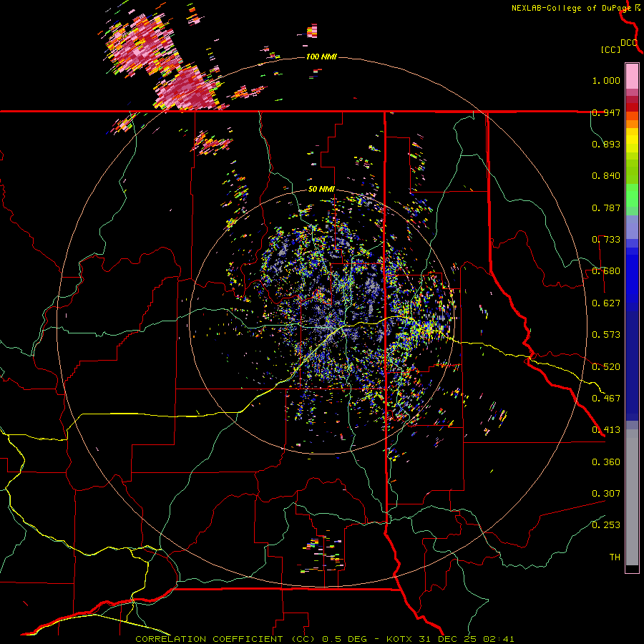This screenshot has width=644, height=644.
Task: Click the 0.840 scale value
Action: [x=606, y=176]
